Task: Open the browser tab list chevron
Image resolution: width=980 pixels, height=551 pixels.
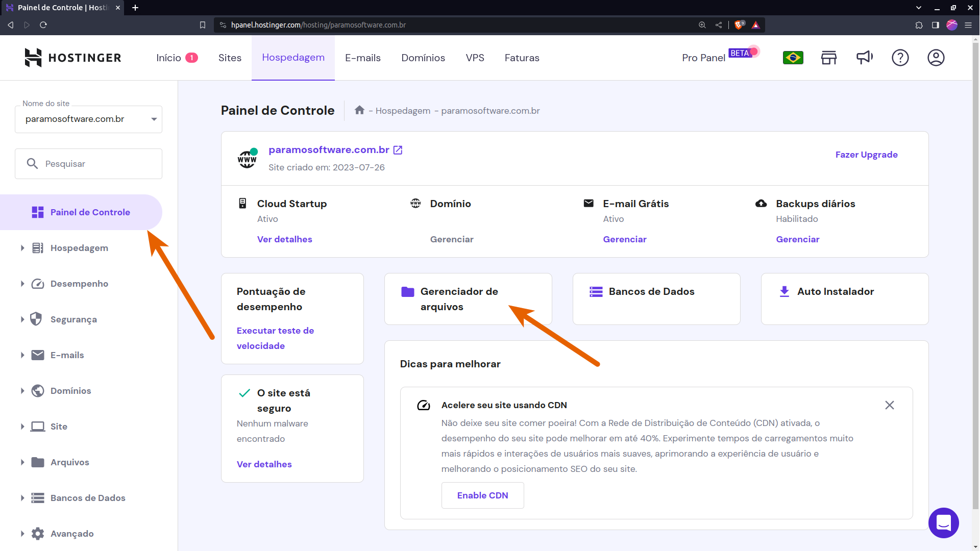Action: [918, 8]
